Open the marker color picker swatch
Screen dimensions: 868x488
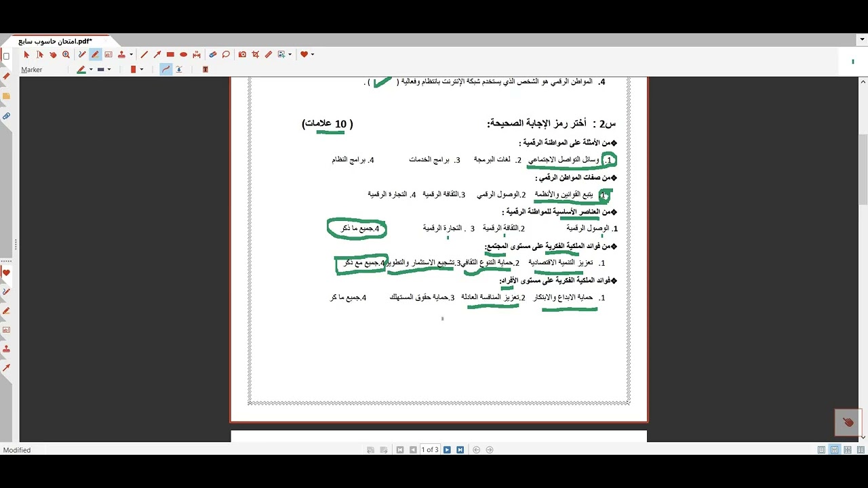(x=81, y=70)
